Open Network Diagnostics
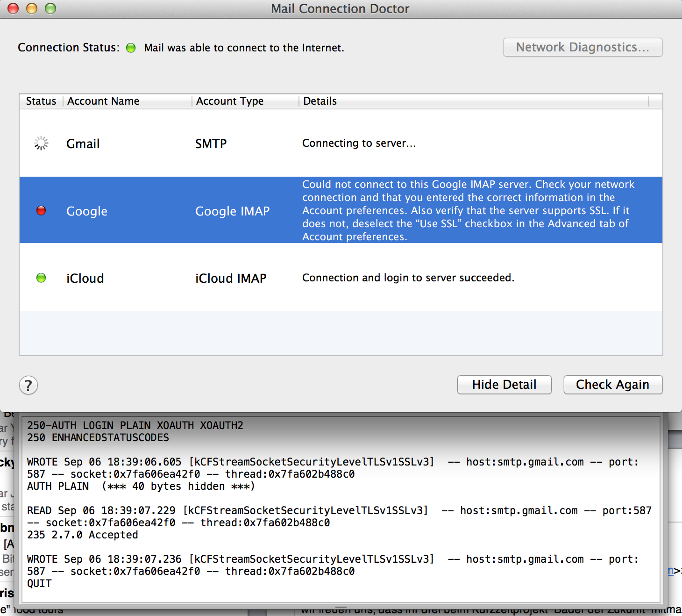The width and height of the screenshot is (682, 616). tap(583, 47)
